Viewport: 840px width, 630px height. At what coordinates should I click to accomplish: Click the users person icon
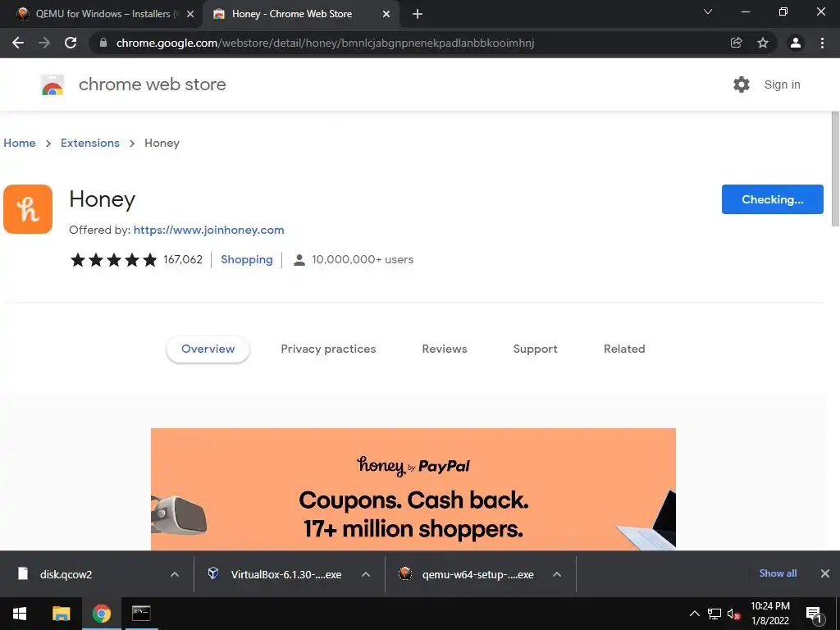point(299,260)
